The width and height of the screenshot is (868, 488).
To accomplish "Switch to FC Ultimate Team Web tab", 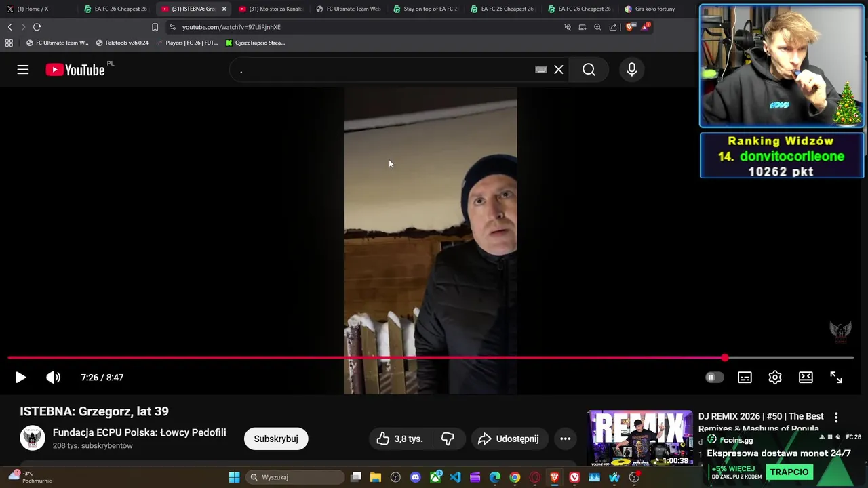I will click(348, 9).
